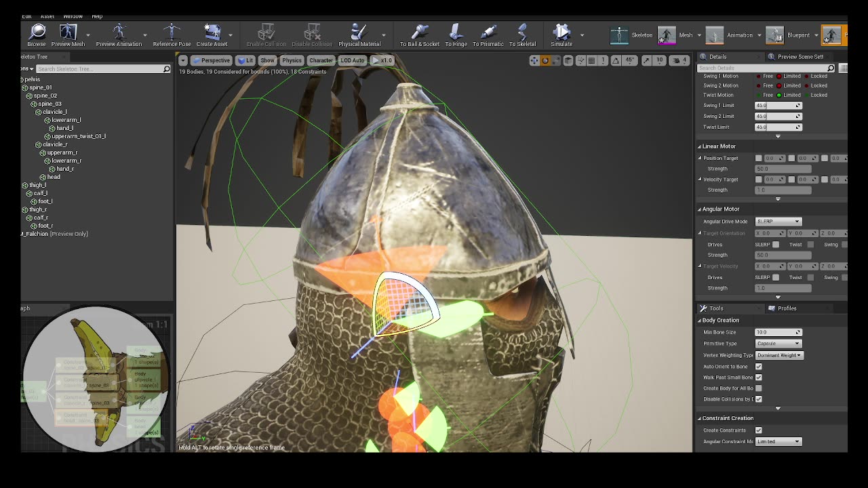Select viewport scale gizmo mode
The width and height of the screenshot is (868, 488).
tap(557, 60)
